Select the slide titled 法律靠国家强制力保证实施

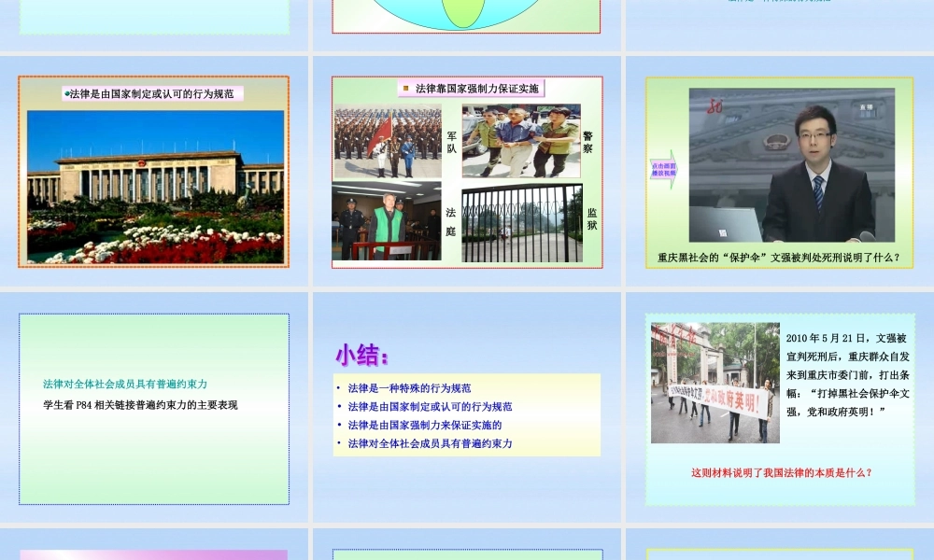pos(467,172)
